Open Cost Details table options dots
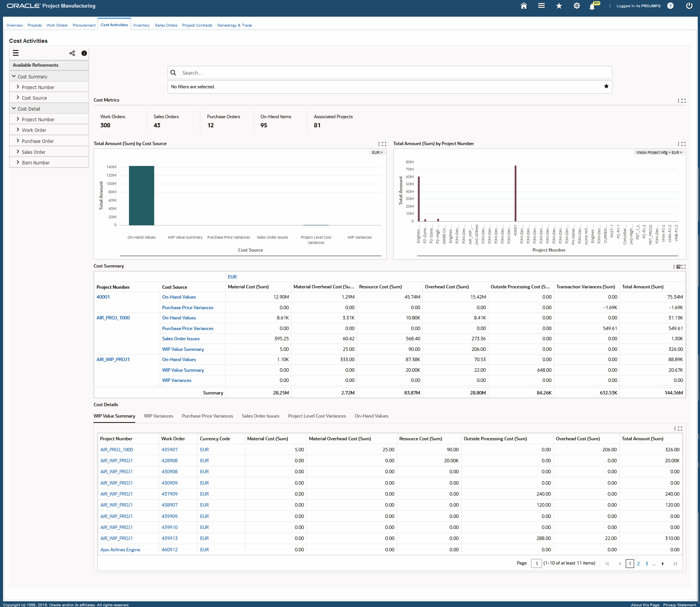The width and height of the screenshot is (700, 607). tap(675, 429)
